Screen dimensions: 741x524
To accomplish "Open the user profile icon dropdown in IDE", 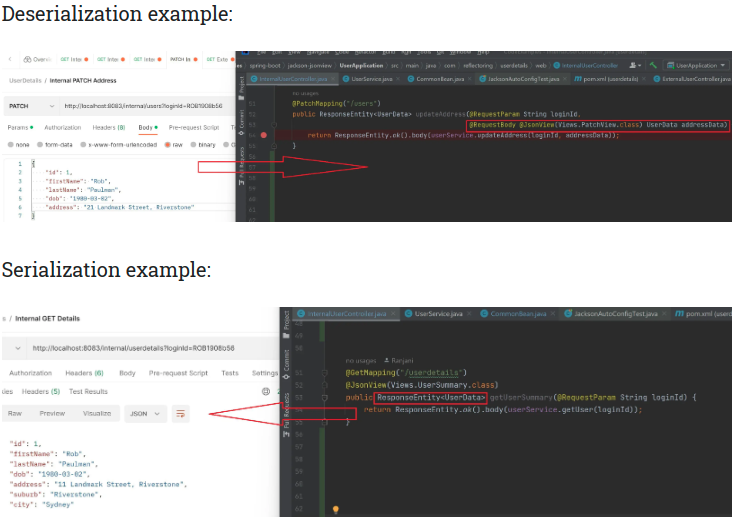I will [x=635, y=65].
